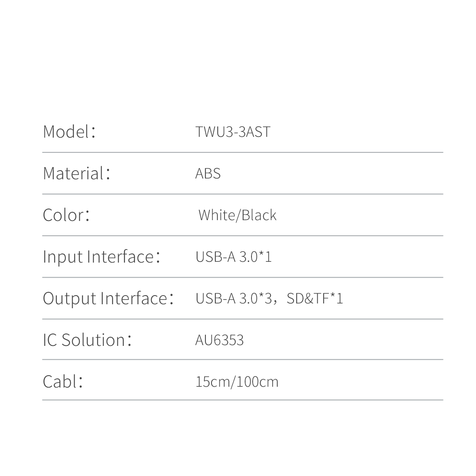Click the divider line below the Color row

[x=242, y=236]
